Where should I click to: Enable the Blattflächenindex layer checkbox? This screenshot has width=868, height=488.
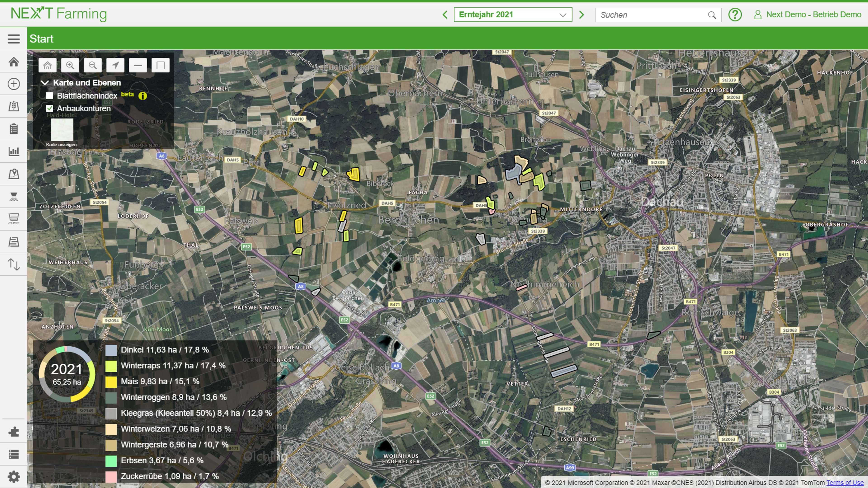coord(50,96)
